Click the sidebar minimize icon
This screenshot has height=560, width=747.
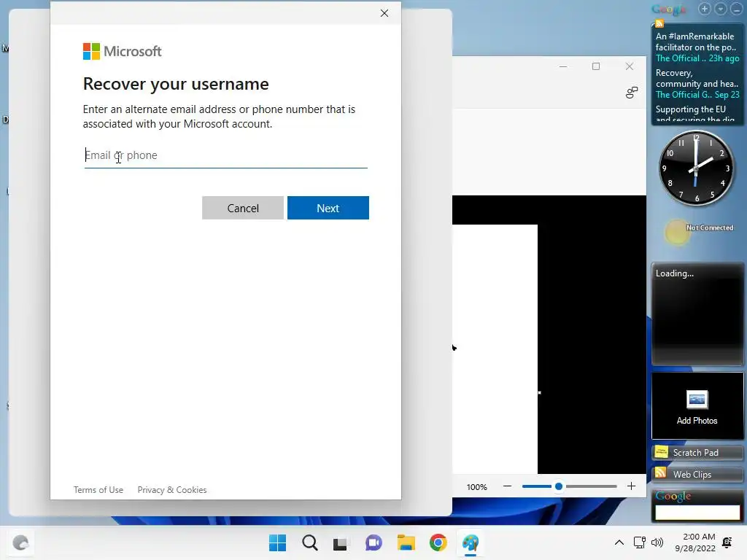pos(736,9)
